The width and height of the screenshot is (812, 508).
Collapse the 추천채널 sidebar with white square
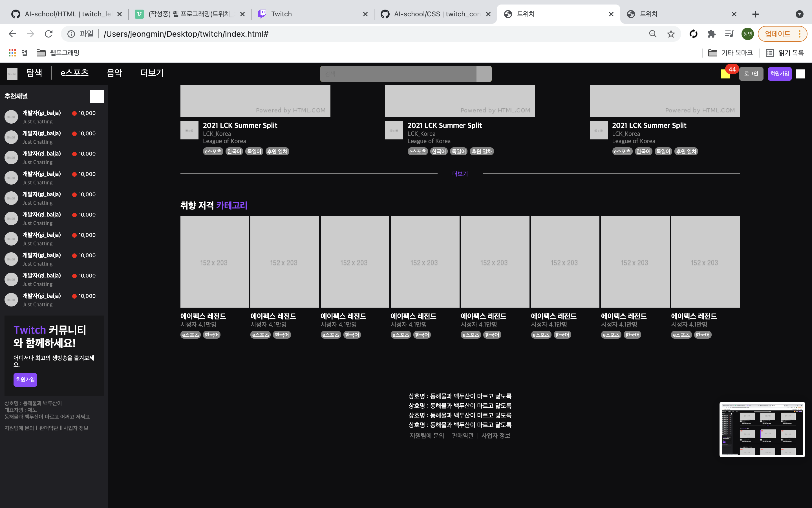click(97, 97)
